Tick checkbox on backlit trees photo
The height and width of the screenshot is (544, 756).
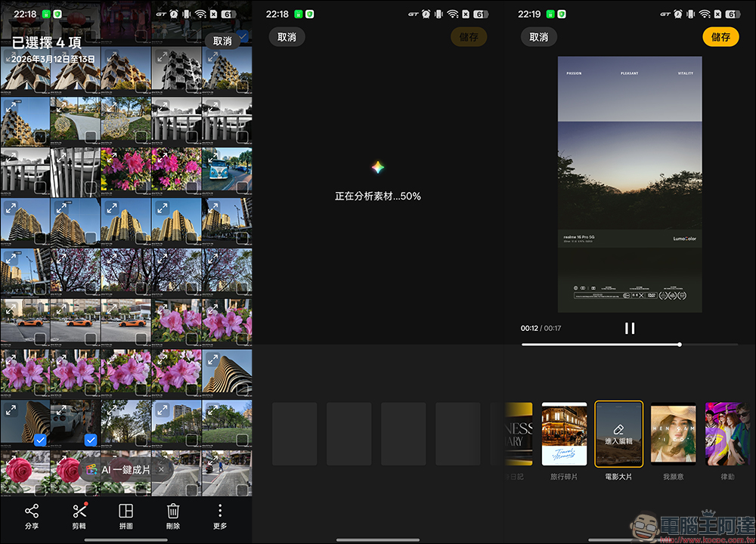[141, 440]
